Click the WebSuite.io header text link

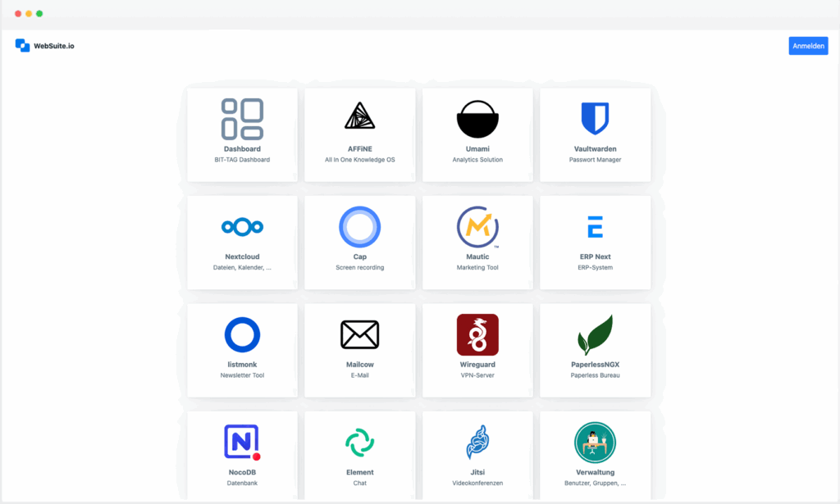click(51, 45)
